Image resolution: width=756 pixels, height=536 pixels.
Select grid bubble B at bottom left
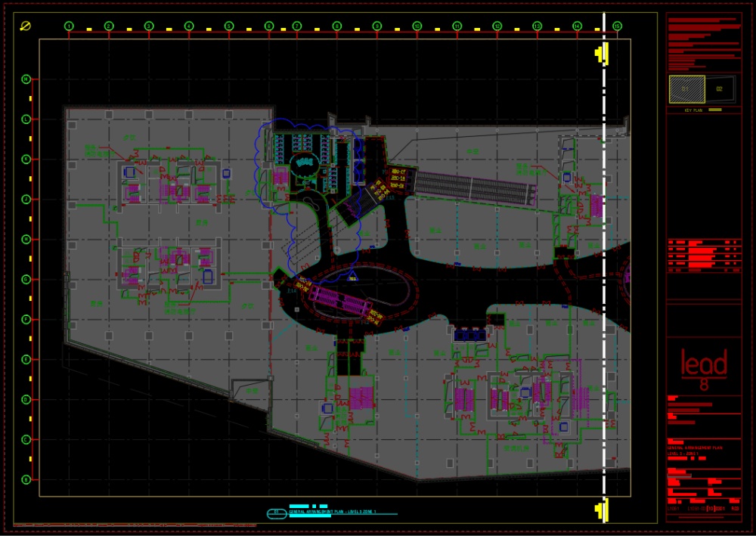[x=26, y=479]
